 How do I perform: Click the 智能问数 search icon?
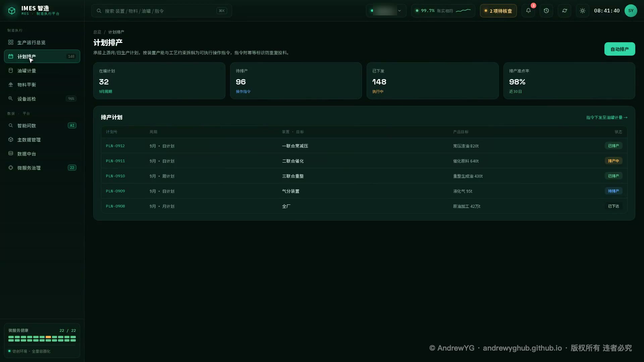pyautogui.click(x=11, y=125)
